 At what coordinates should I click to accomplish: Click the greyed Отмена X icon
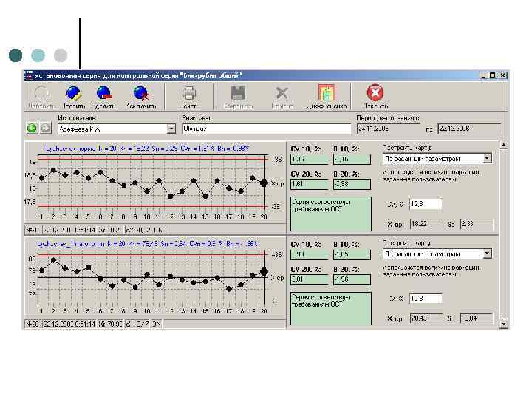pos(282,93)
